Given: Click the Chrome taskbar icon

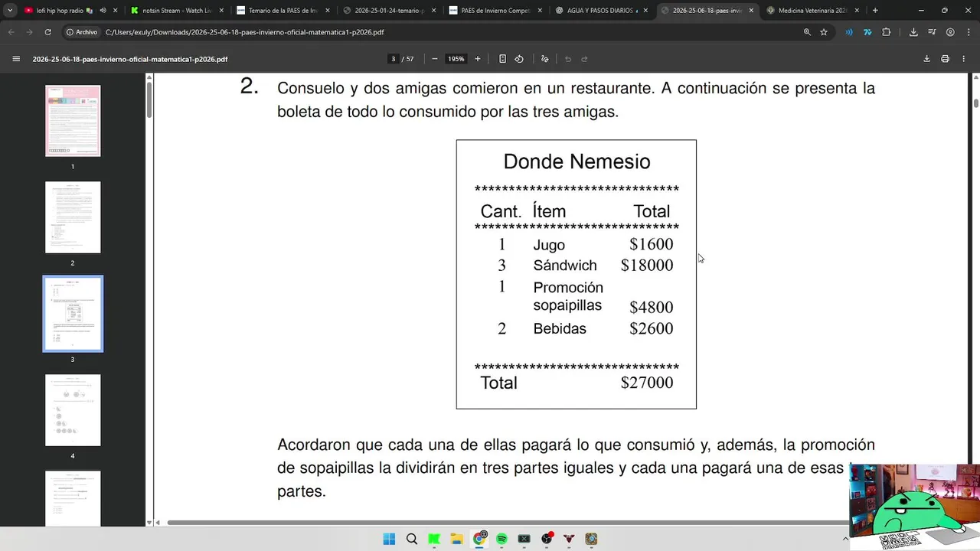Looking at the screenshot, I should point(479,539).
